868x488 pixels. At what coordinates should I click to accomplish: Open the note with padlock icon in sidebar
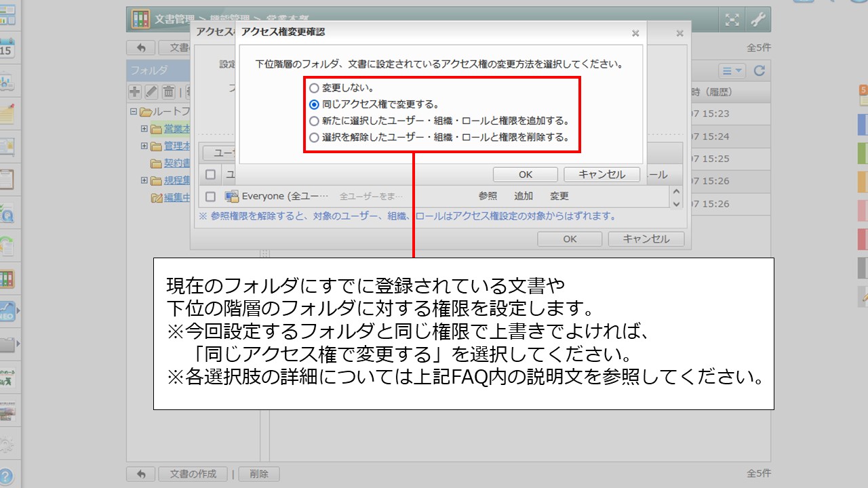pyautogui.click(x=7, y=147)
